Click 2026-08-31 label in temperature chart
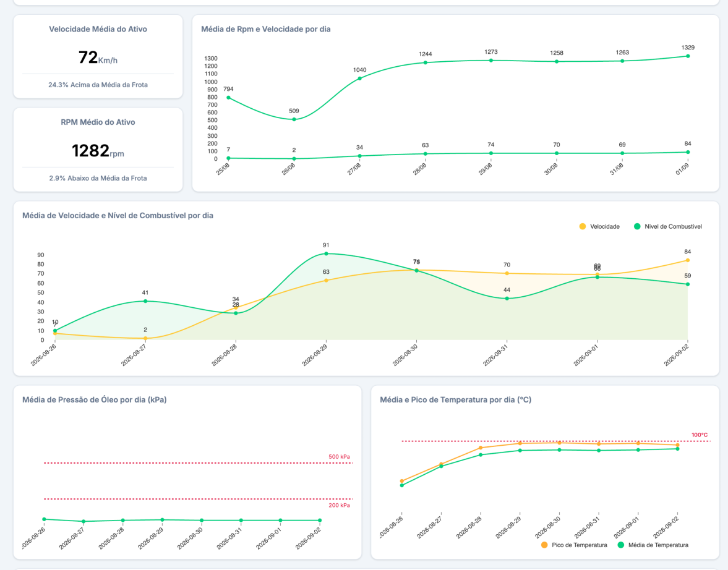 point(587,528)
